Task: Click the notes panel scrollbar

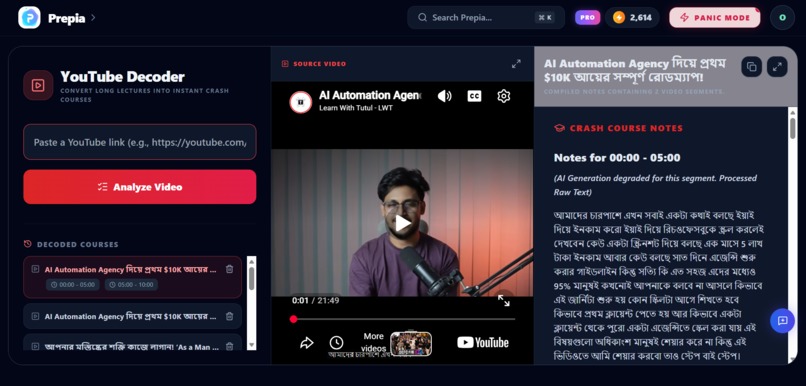Action: 793,127
